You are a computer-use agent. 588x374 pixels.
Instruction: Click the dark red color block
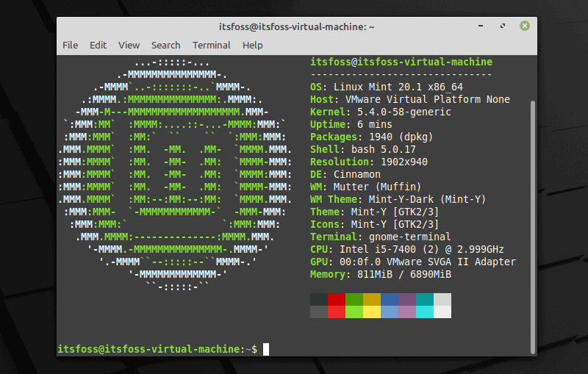coord(337,300)
